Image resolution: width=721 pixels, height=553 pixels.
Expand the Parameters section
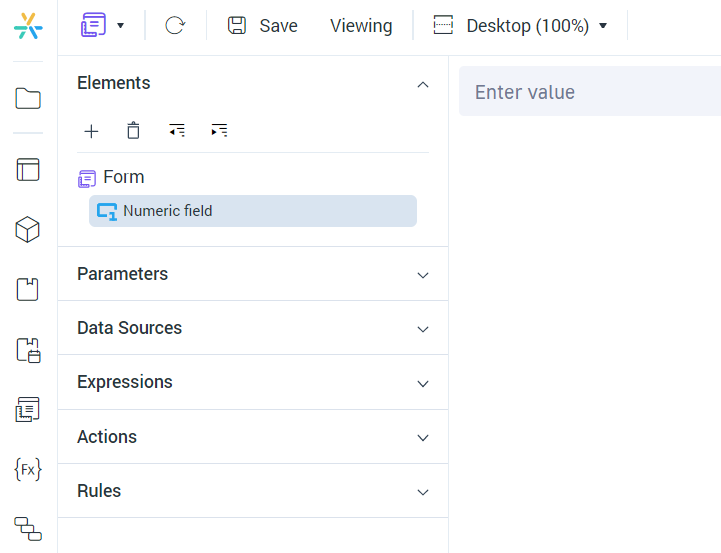[x=423, y=275]
